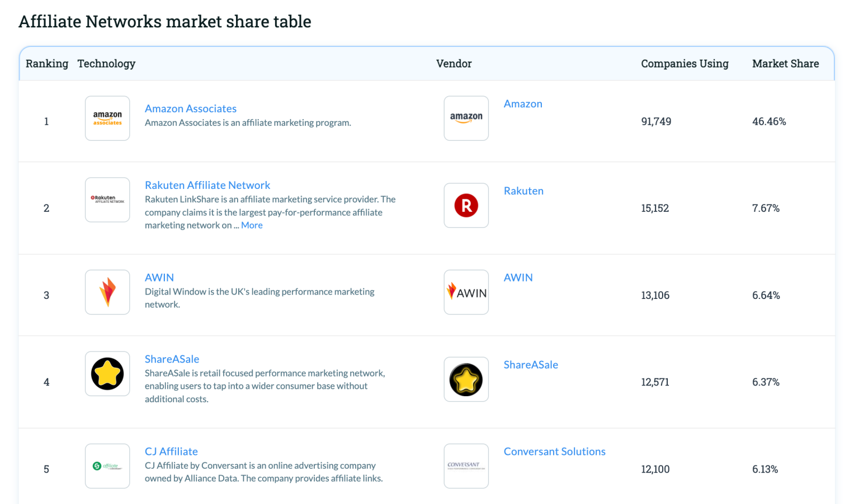This screenshot has height=504, width=859.
Task: Click the Amazon vendor logo
Action: (x=466, y=118)
